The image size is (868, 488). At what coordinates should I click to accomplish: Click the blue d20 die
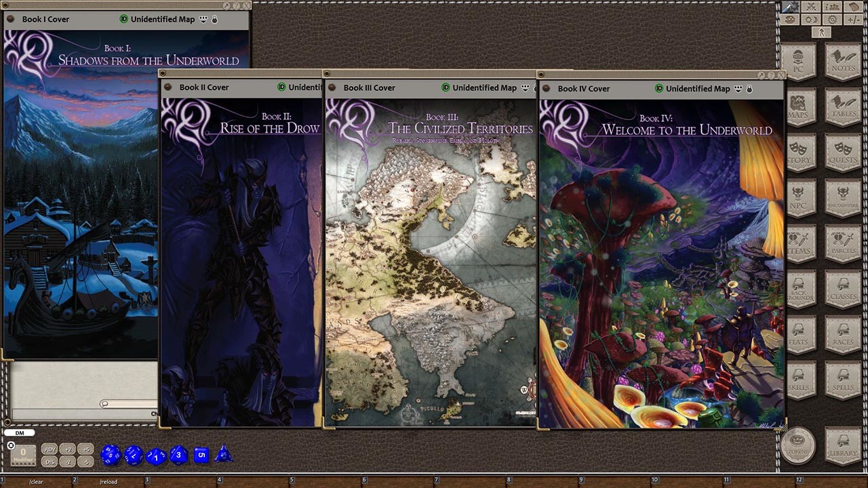pos(111,455)
